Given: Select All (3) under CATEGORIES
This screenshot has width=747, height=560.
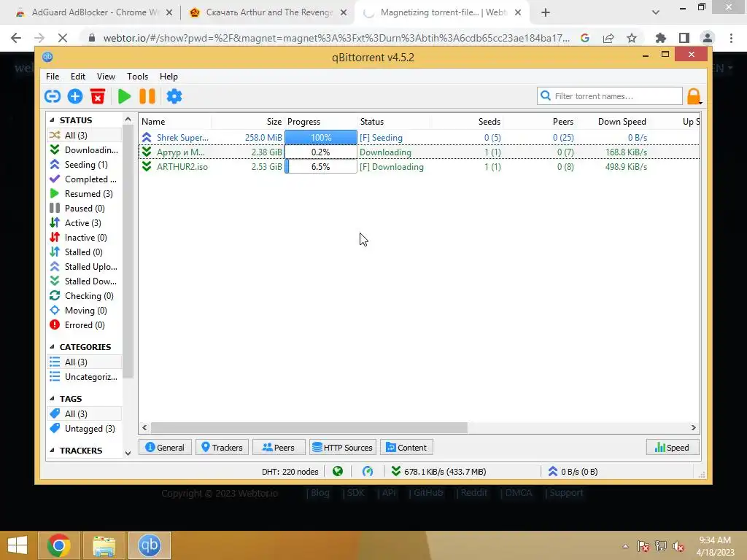Looking at the screenshot, I should coord(84,362).
